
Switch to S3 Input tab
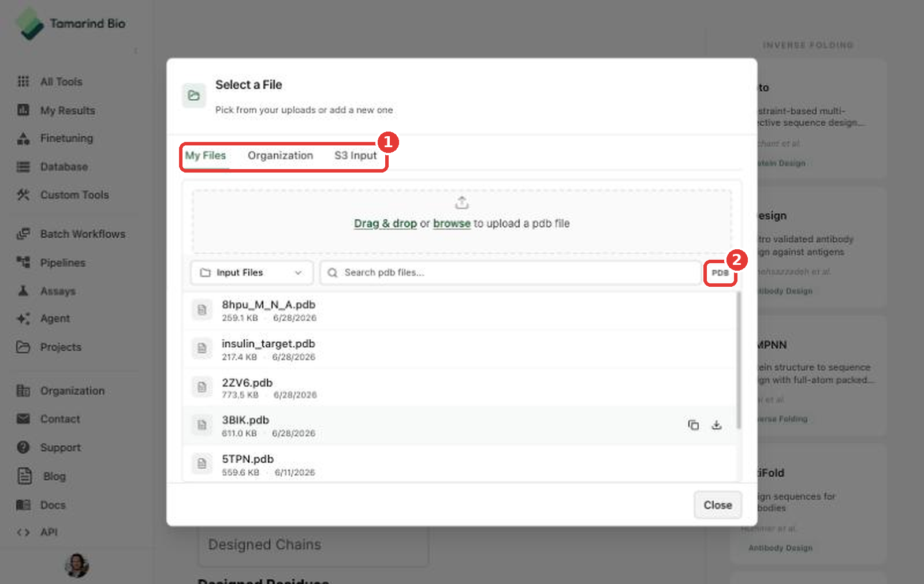355,155
